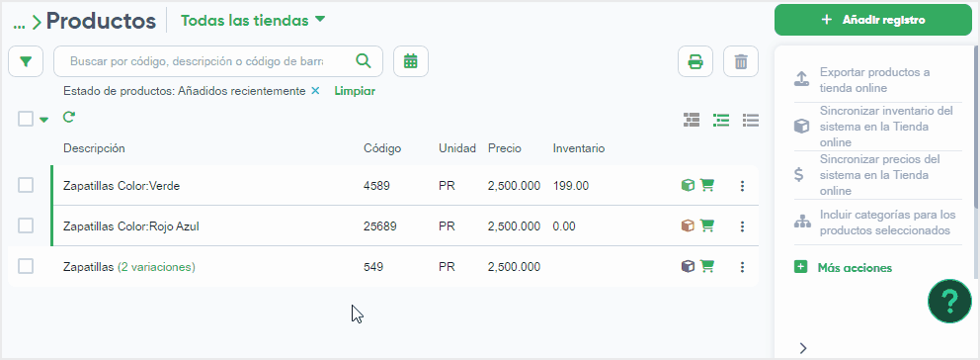Open the 2 variaciones link
This screenshot has width=980, height=360.
pos(156,267)
